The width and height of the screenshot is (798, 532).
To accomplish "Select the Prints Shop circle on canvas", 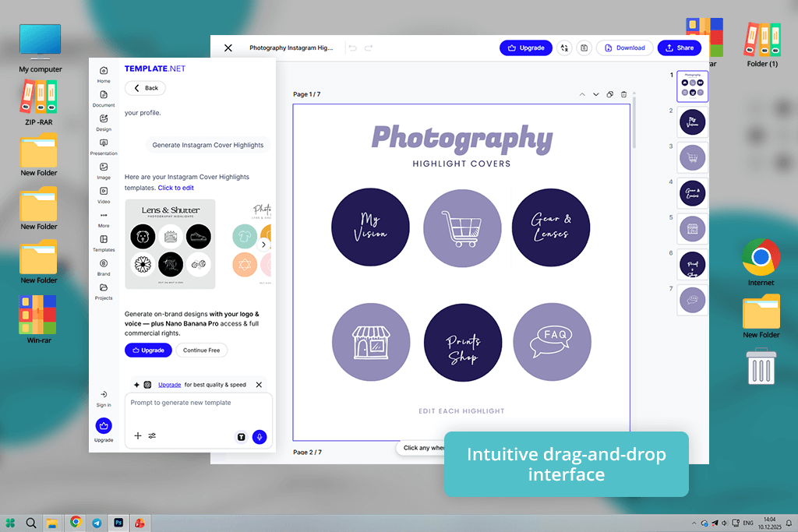I will (463, 343).
